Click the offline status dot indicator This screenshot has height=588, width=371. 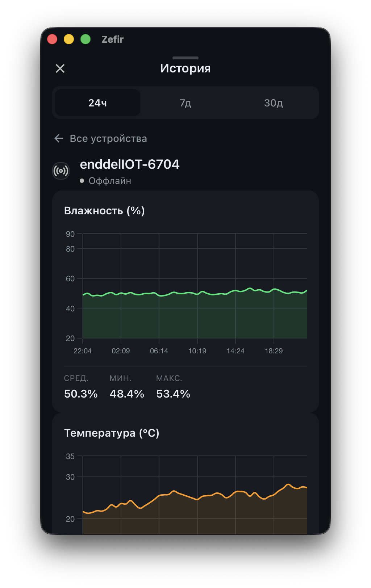tap(82, 181)
